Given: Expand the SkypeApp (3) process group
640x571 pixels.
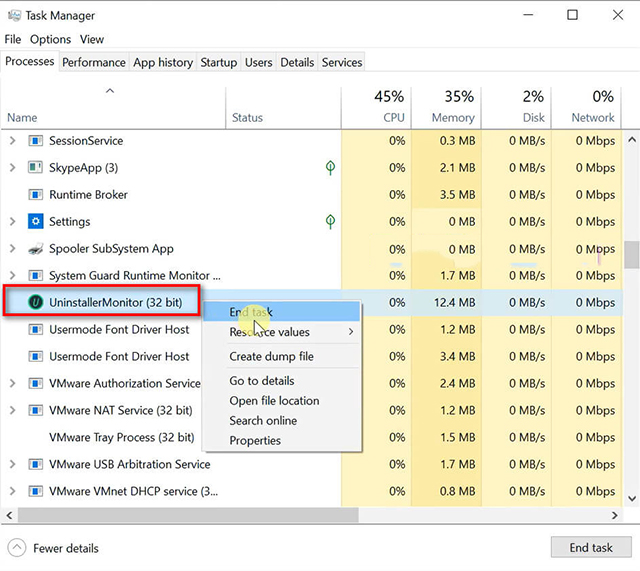Looking at the screenshot, I should [x=13, y=168].
